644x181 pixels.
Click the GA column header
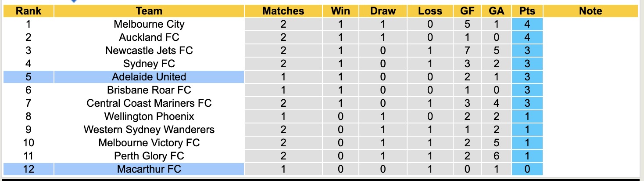point(496,11)
